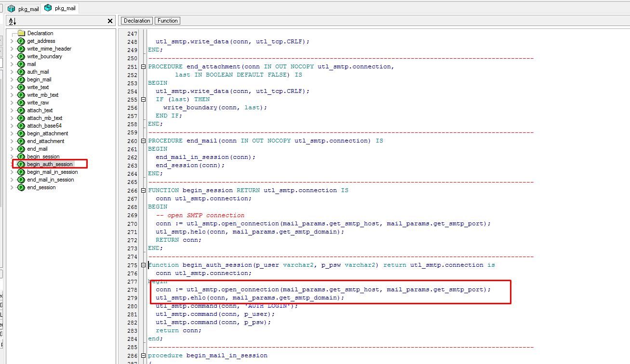Click the green icon beside get_address
The width and height of the screenshot is (630, 364).
[x=21, y=41]
